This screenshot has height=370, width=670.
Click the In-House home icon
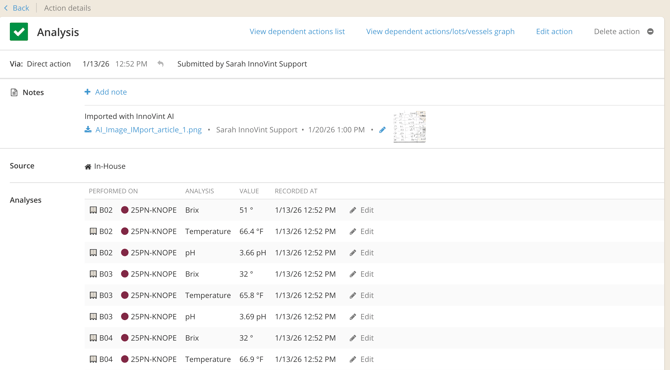point(88,167)
